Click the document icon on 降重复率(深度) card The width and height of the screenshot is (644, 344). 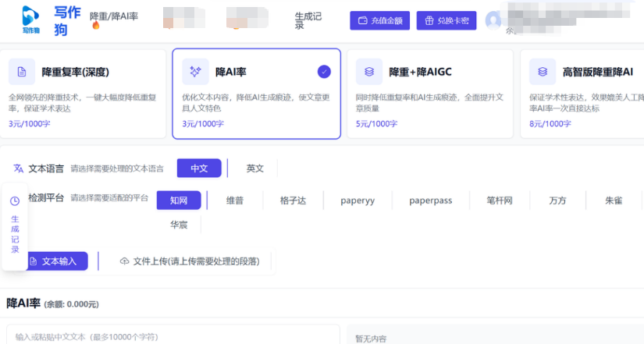(x=22, y=72)
